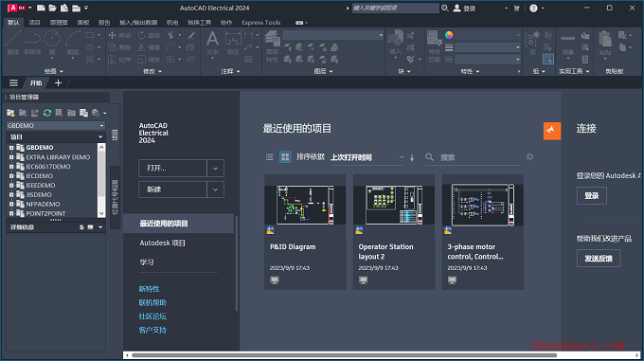
Task: Open Layer Properties in the Layers panel
Action: tap(272, 46)
